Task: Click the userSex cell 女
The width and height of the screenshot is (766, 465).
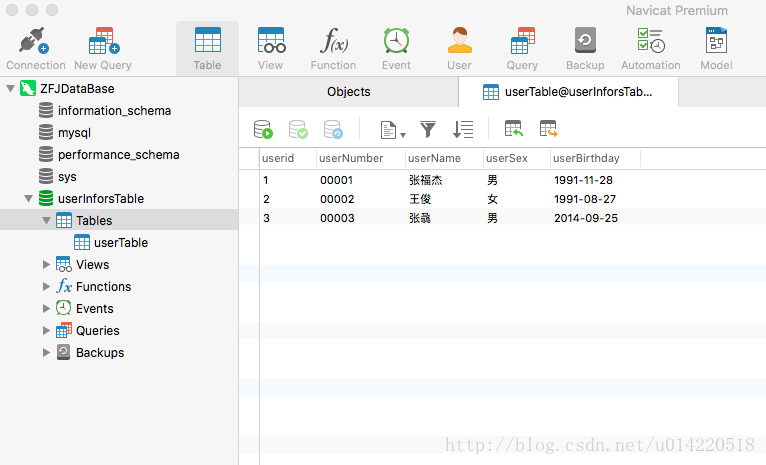Action: pyautogui.click(x=492, y=199)
